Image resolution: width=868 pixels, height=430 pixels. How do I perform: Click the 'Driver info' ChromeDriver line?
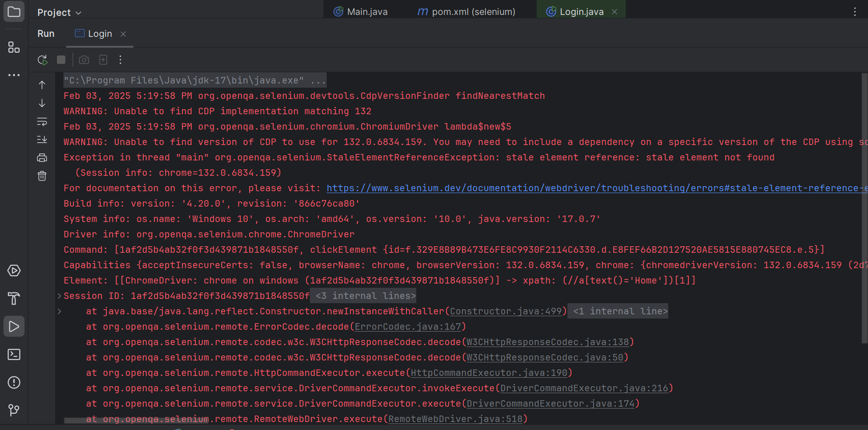tap(209, 234)
